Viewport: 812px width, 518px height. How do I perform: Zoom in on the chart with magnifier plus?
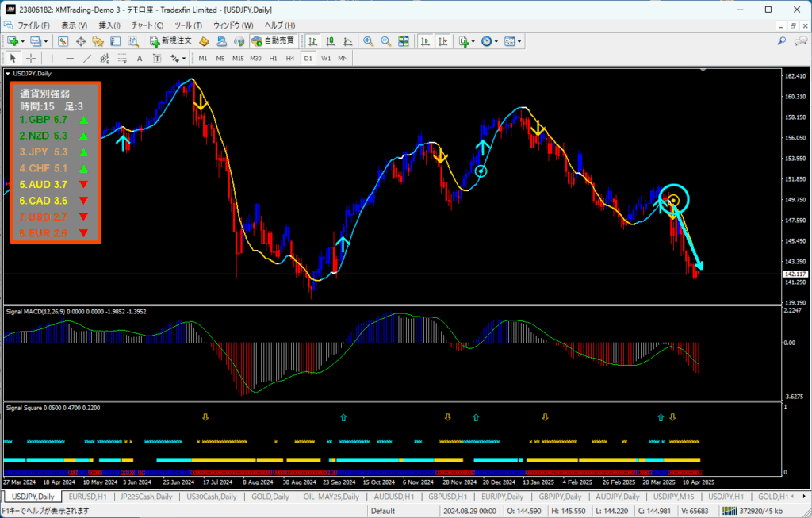coord(368,41)
